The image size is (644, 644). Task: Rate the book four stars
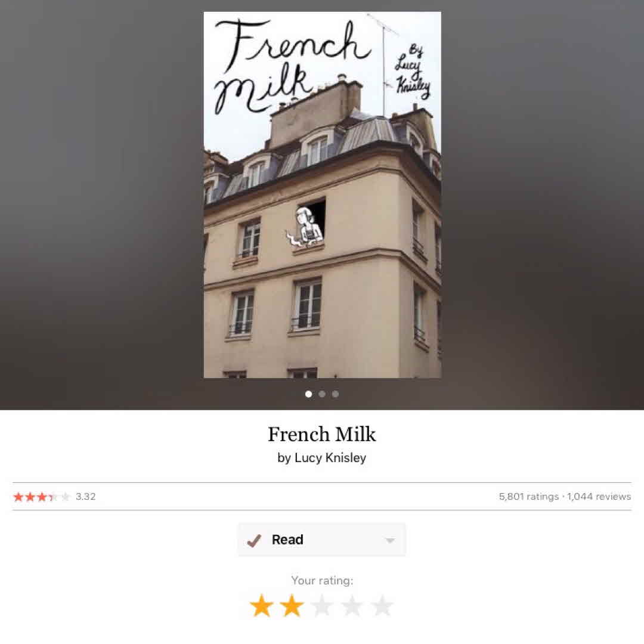352,605
